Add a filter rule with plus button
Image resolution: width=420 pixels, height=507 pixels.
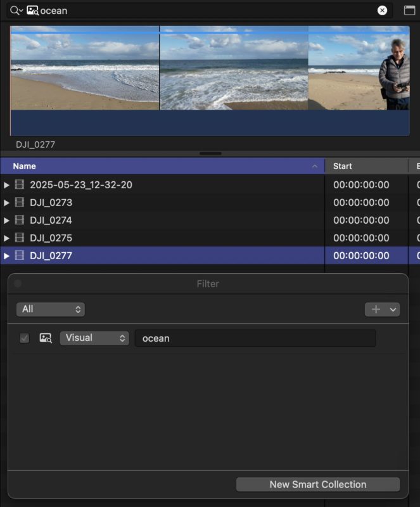tap(376, 309)
